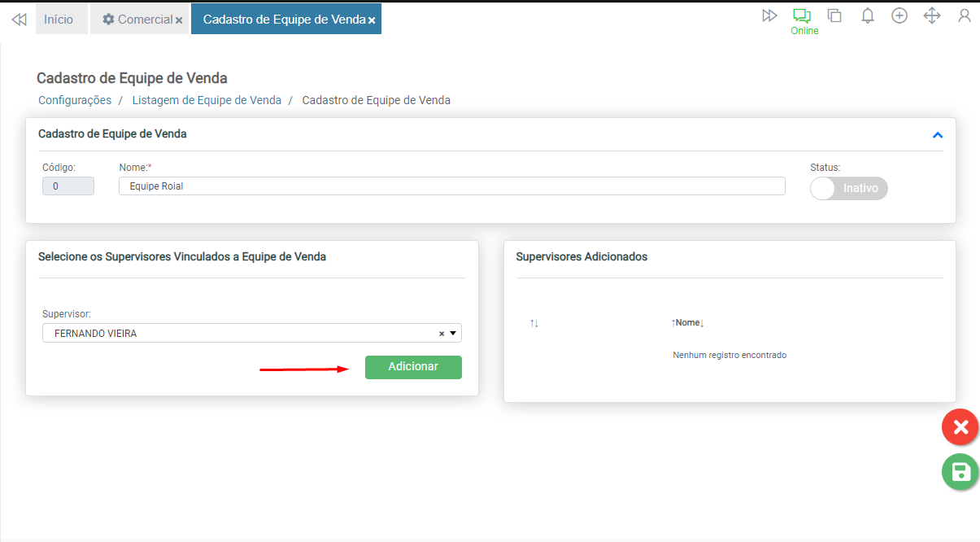
Task: Click the green Adicionar button
Action: coord(413,367)
